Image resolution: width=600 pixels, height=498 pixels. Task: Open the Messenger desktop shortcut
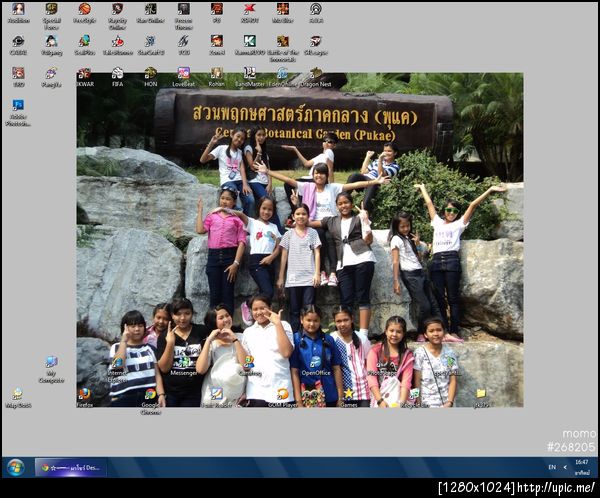click(184, 366)
